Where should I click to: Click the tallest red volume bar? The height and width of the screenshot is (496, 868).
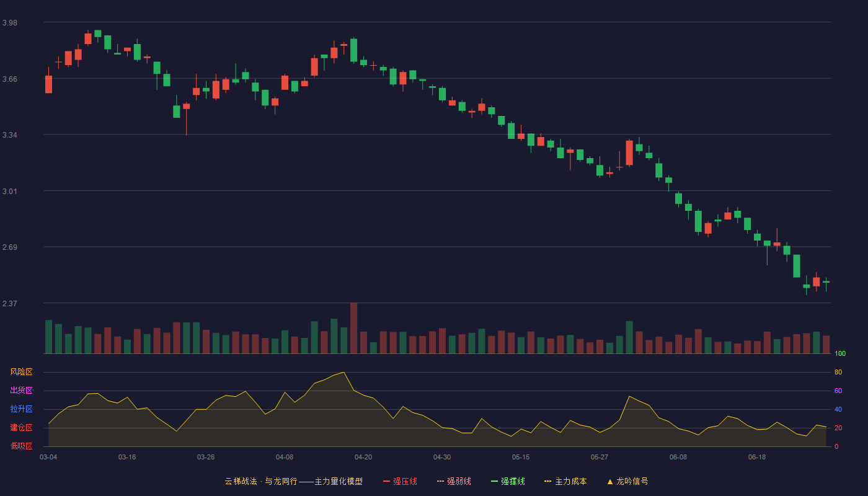[x=353, y=328]
